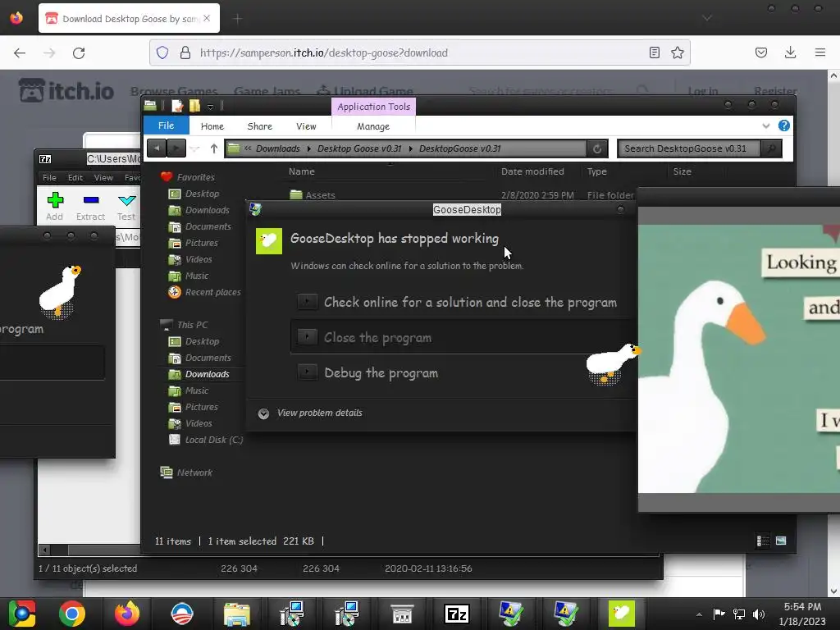Screen dimensions: 840x630
Task: Click the URL address field
Action: point(418,52)
